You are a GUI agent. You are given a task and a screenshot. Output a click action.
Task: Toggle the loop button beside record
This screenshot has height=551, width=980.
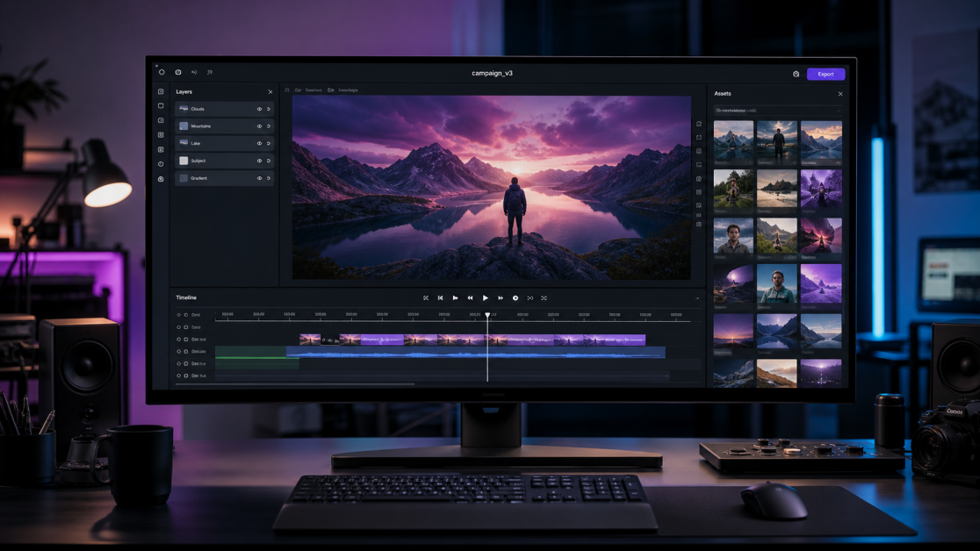[x=530, y=298]
